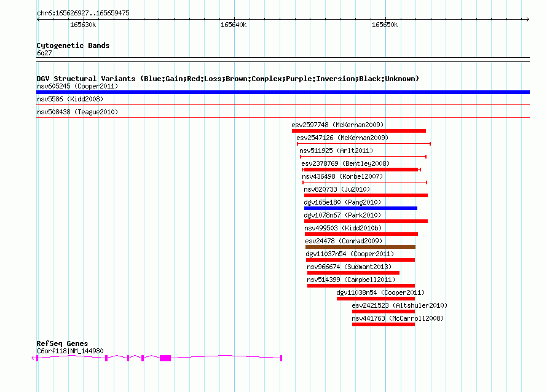Select the nsv511925 (Arlt2011) variant label
547x392 pixels.
[336, 151]
